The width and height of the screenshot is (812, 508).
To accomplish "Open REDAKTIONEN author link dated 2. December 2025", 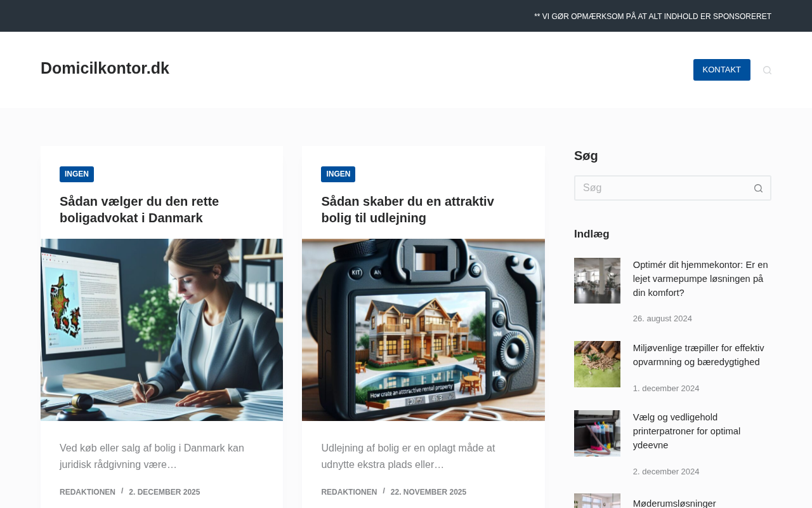I will 88,492.
